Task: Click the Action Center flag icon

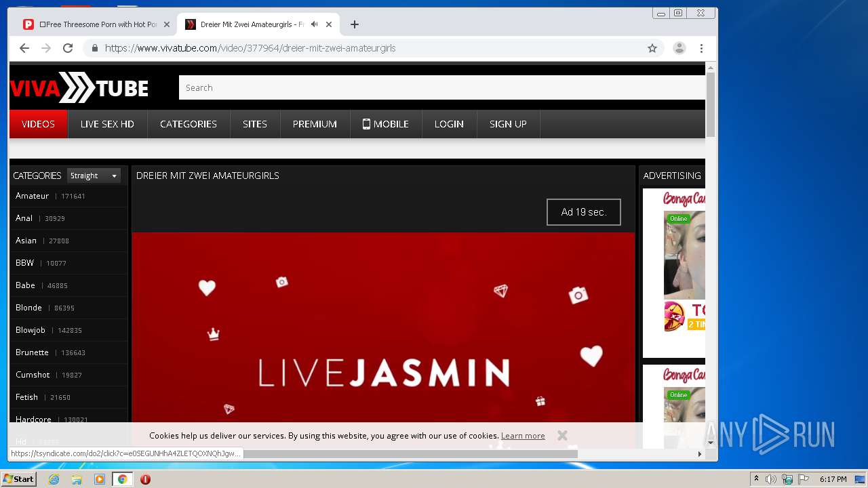Action: click(x=804, y=479)
